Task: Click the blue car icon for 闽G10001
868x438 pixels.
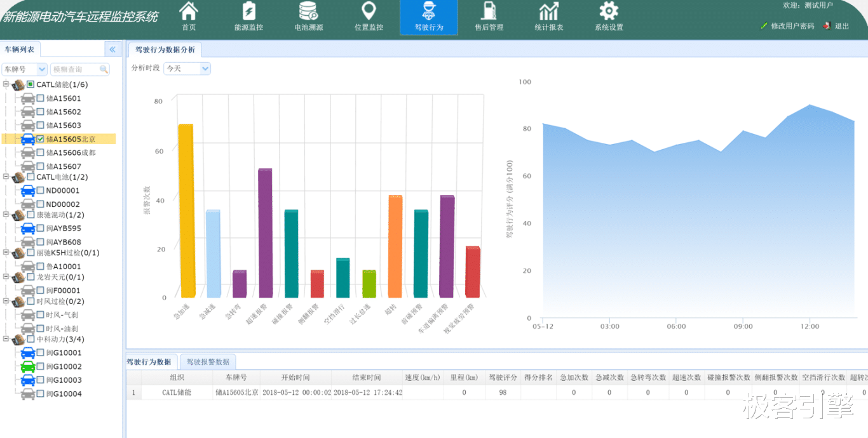Action: [x=28, y=353]
